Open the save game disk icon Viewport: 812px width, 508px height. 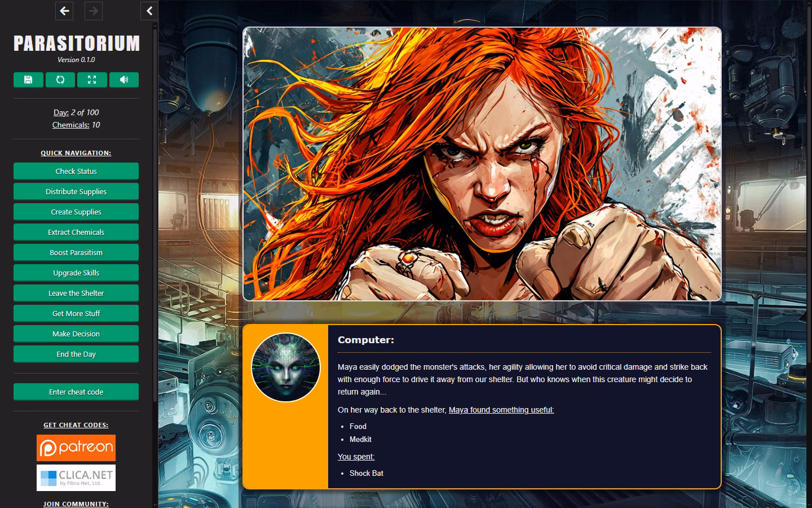[x=28, y=80]
